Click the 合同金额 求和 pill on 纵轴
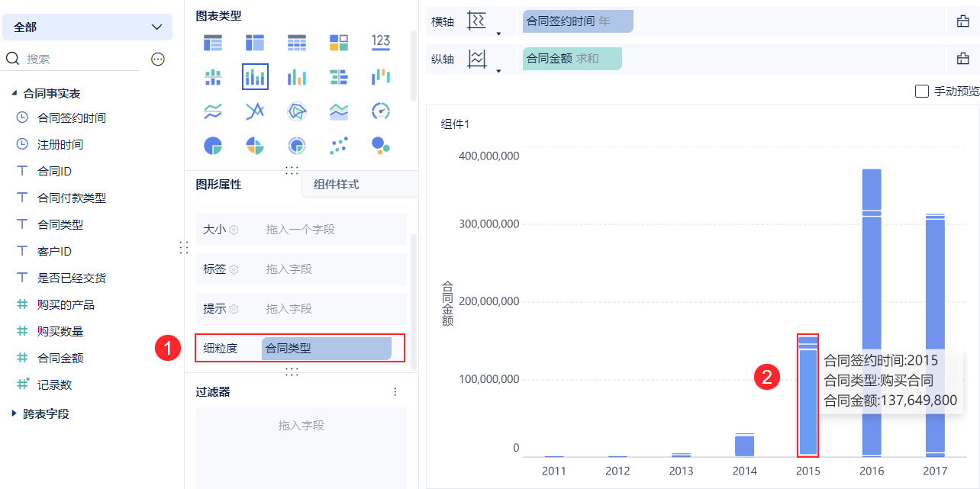Viewport: 980px width, 489px height. pos(572,58)
